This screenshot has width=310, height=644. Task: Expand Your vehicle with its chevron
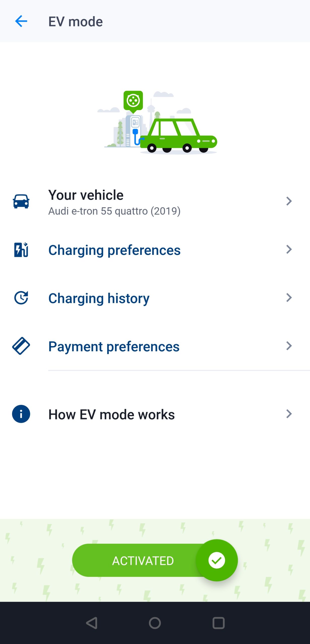click(289, 201)
